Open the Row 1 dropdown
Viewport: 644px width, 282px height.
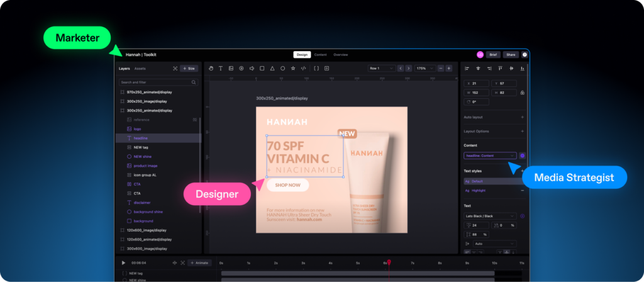(x=382, y=68)
